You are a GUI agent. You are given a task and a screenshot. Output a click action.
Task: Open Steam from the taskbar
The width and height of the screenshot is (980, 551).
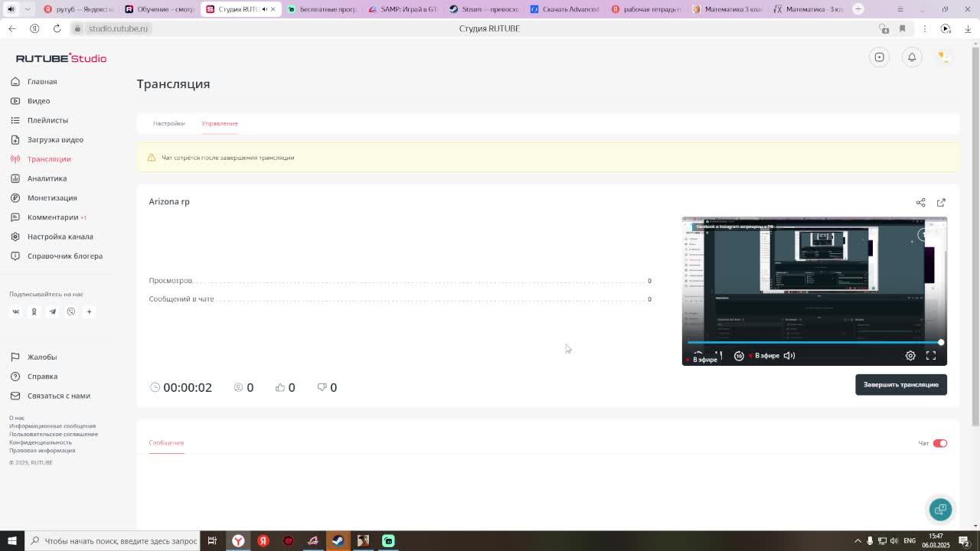[338, 541]
